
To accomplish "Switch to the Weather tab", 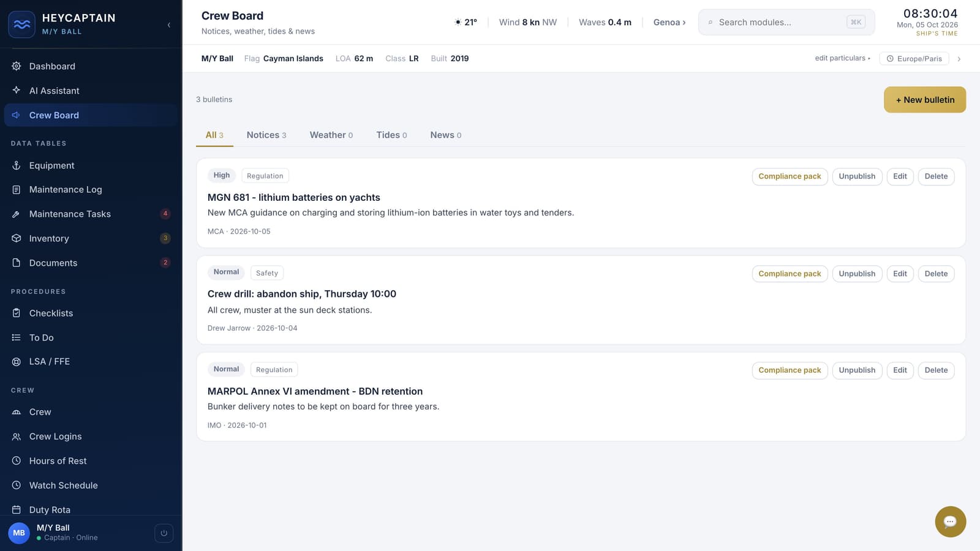I will 331,135.
